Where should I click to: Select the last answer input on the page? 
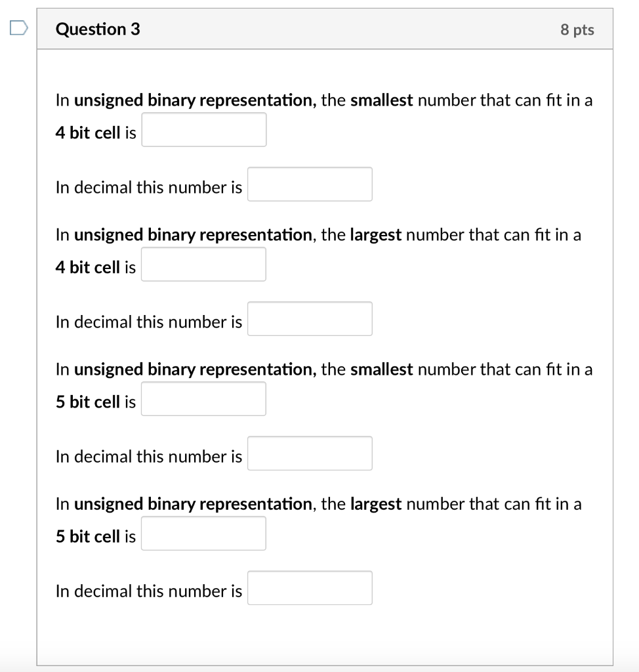tap(310, 587)
